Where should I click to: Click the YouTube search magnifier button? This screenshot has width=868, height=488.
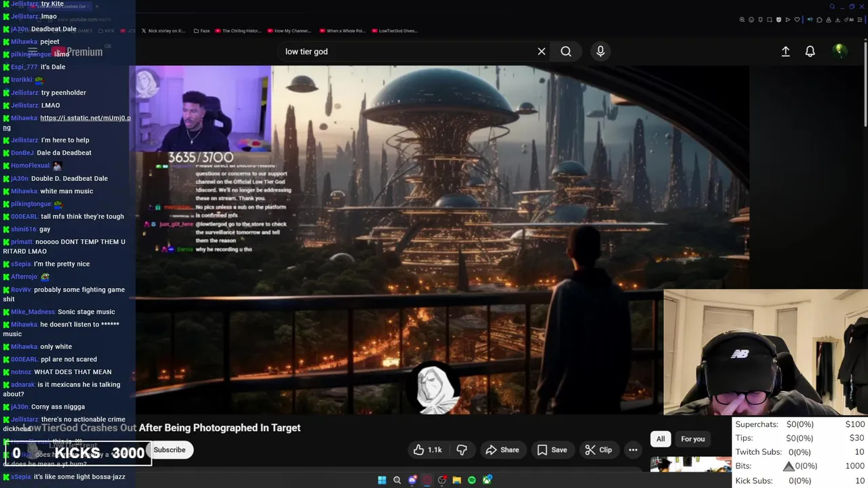point(566,52)
